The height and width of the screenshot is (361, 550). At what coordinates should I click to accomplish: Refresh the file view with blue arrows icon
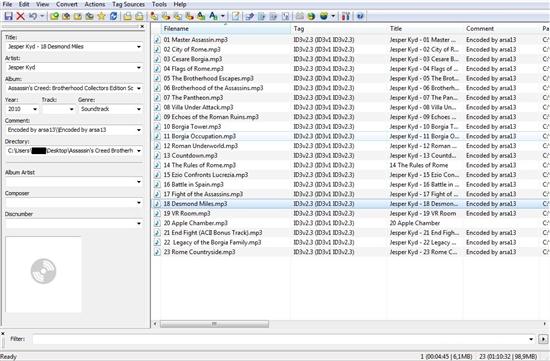(113, 16)
